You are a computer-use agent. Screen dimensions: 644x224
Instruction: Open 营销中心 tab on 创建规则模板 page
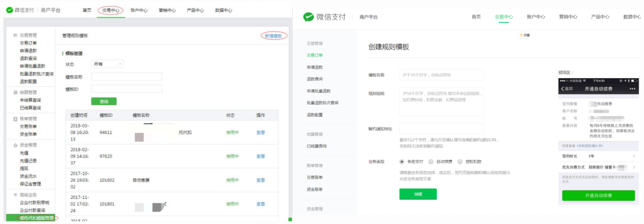568,17
